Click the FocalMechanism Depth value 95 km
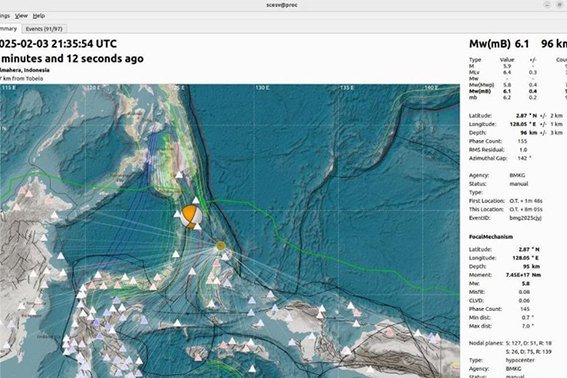567x378 pixels. 529,266
